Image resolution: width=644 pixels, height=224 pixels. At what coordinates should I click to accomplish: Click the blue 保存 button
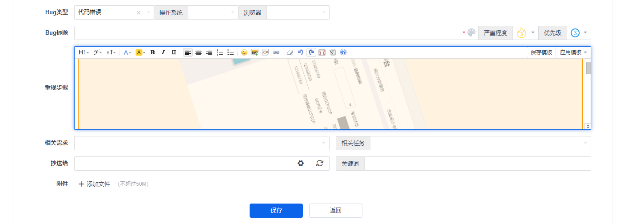click(x=276, y=211)
